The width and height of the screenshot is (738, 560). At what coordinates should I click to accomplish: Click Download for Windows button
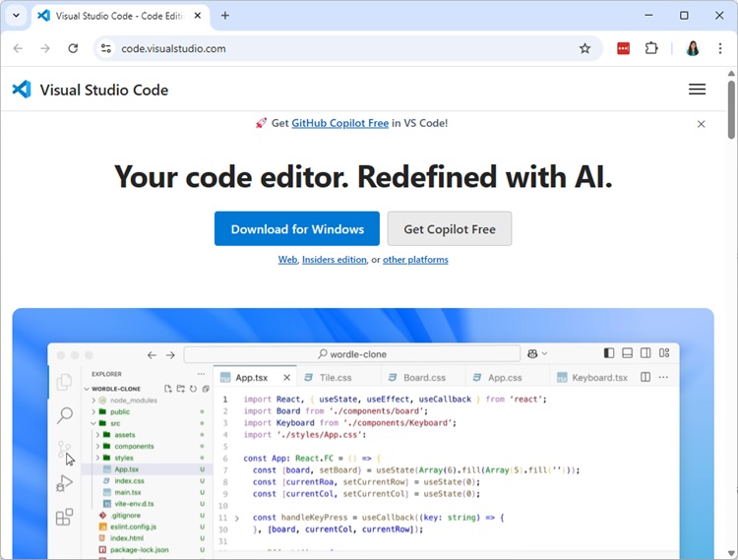(297, 229)
